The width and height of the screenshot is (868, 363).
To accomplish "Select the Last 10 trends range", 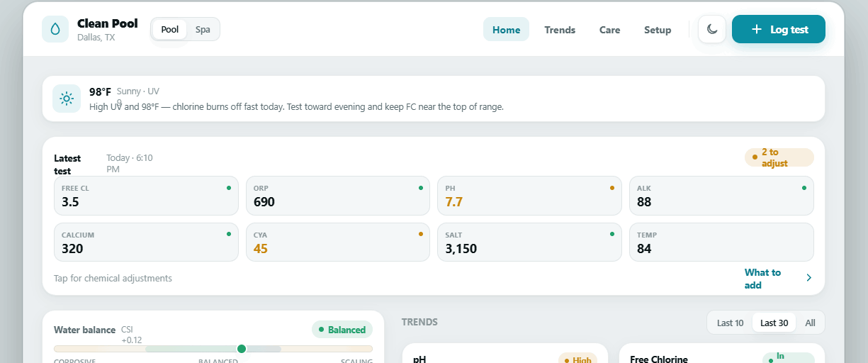I will point(730,323).
